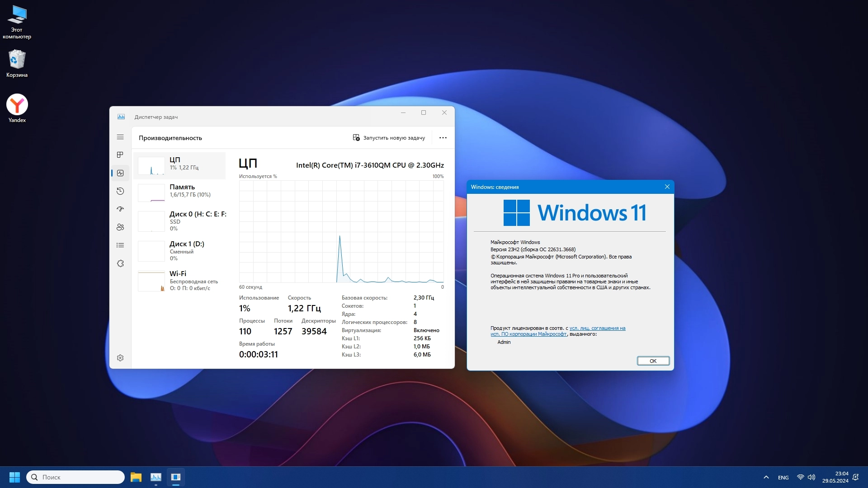Open Details page sidebar icon
868x488 pixels.
pyautogui.click(x=120, y=245)
